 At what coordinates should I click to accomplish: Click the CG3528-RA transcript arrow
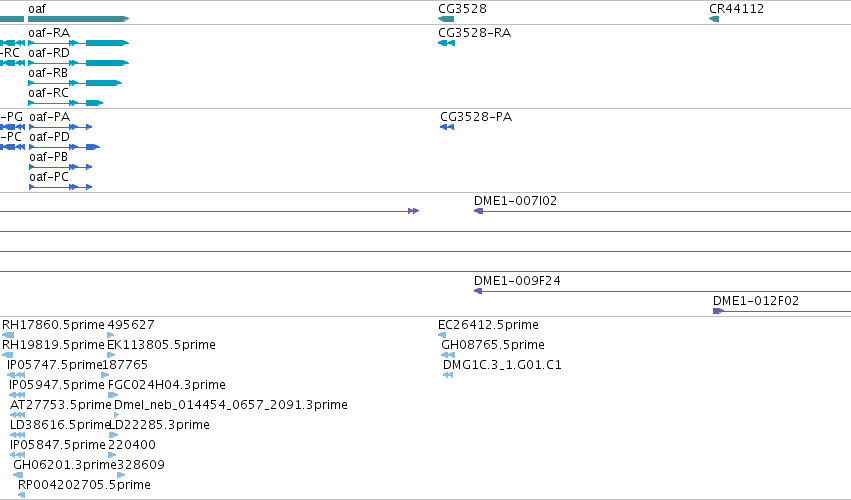point(446,43)
